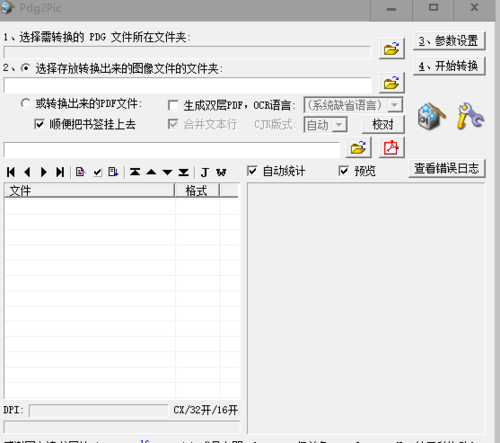Click the red PDF icon button
Image resolution: width=500 pixels, height=443 pixels.
392,147
